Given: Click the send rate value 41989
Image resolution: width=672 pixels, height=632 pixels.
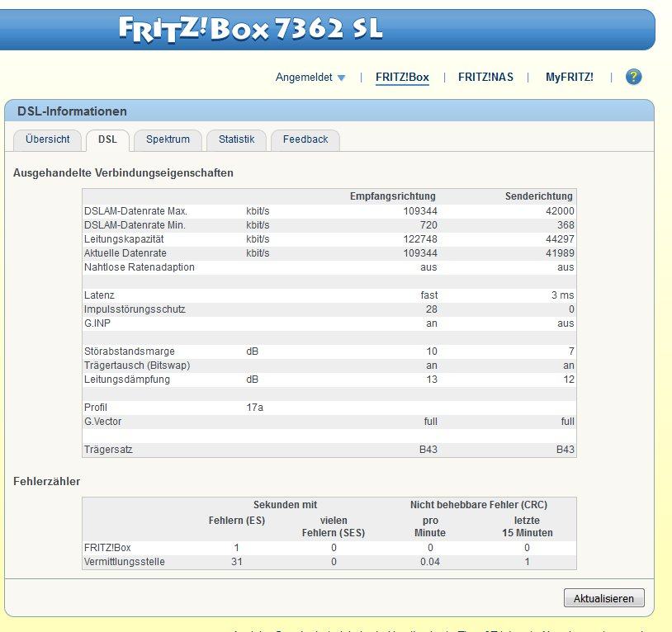Looking at the screenshot, I should click(x=560, y=253).
